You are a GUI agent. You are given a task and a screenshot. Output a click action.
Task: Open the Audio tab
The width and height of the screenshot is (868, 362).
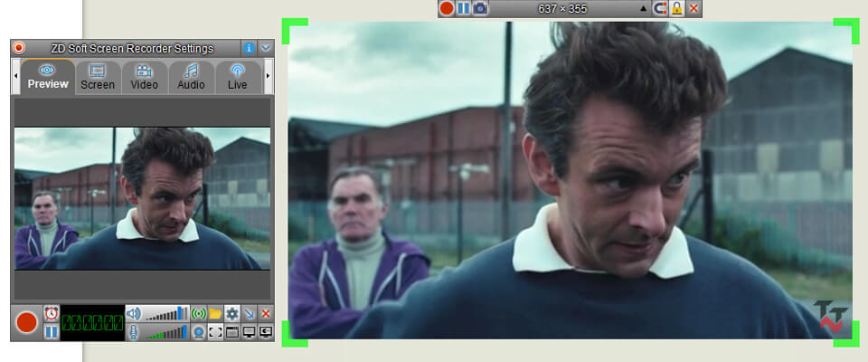[191, 77]
